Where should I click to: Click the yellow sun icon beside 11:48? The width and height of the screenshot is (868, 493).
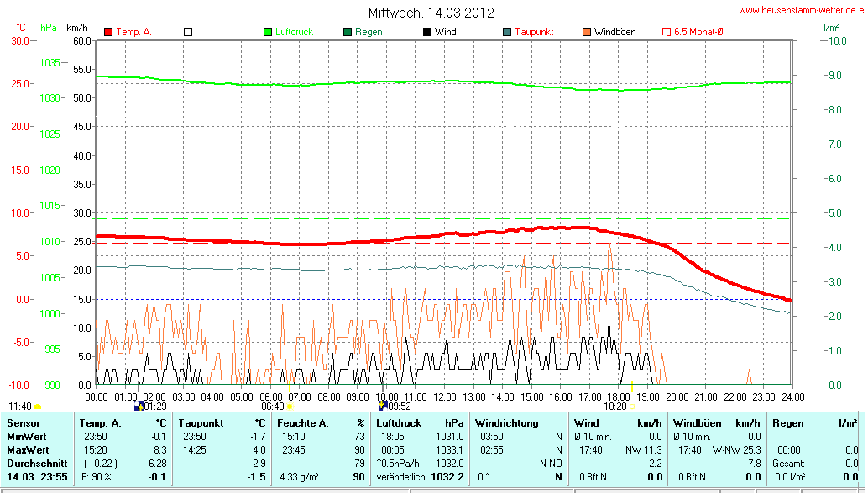37,406
